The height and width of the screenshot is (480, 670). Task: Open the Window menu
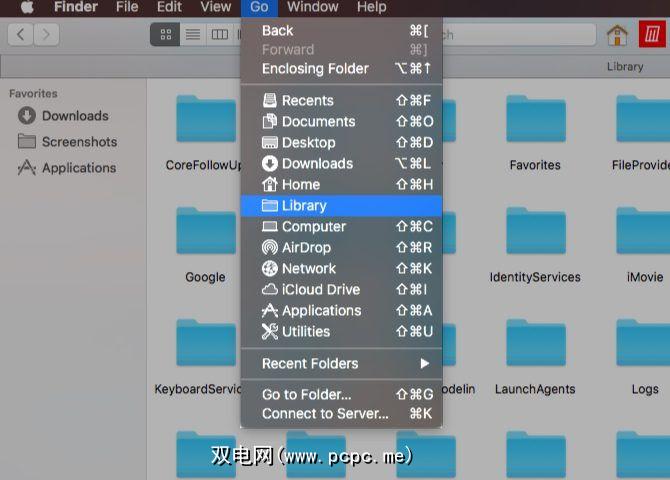[313, 7]
